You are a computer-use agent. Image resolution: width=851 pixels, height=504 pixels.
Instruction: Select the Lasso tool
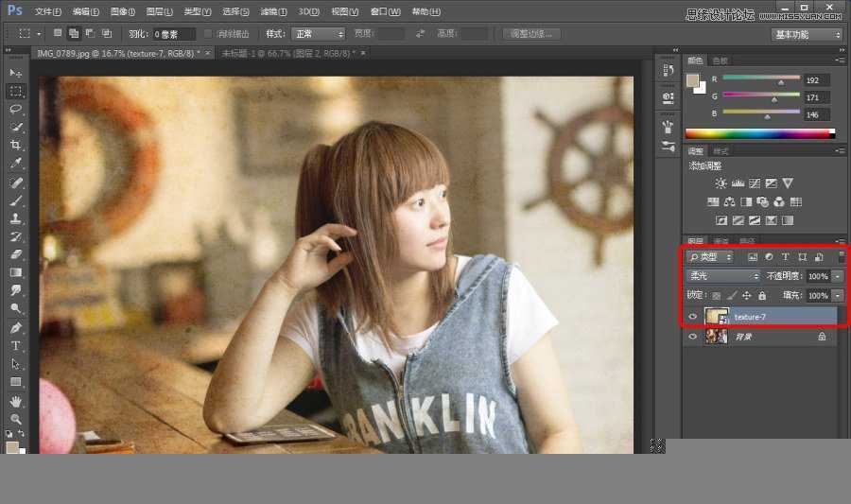[16, 109]
